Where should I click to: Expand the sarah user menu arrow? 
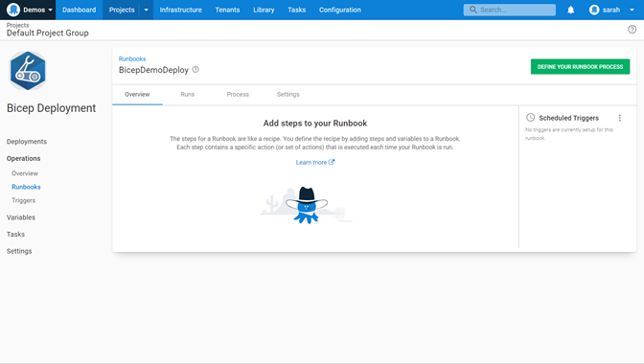pos(632,10)
